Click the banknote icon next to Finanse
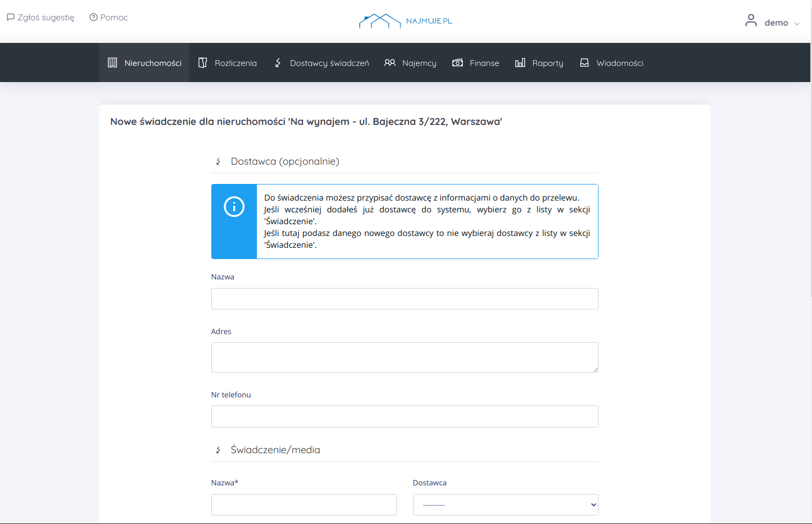812x524 pixels. [x=457, y=63]
